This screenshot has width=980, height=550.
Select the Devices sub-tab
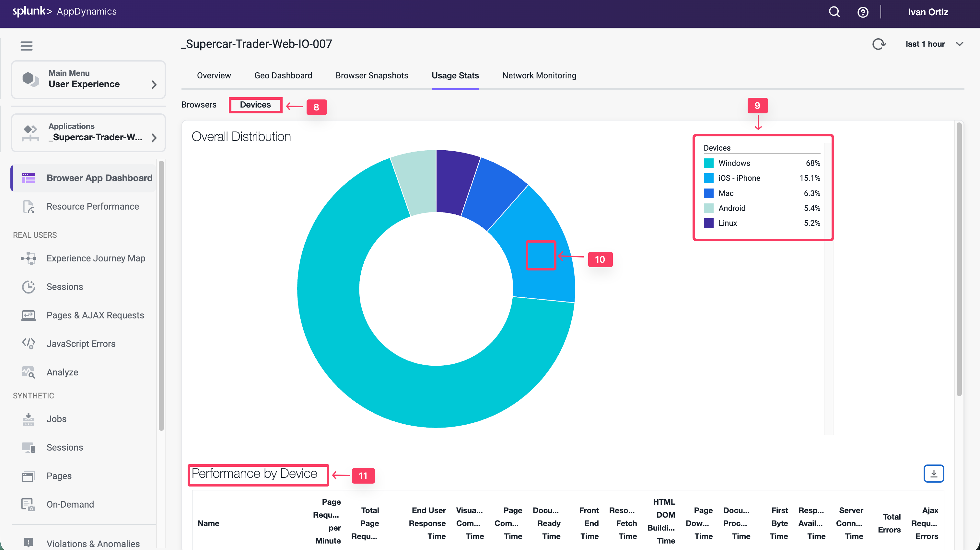click(255, 105)
